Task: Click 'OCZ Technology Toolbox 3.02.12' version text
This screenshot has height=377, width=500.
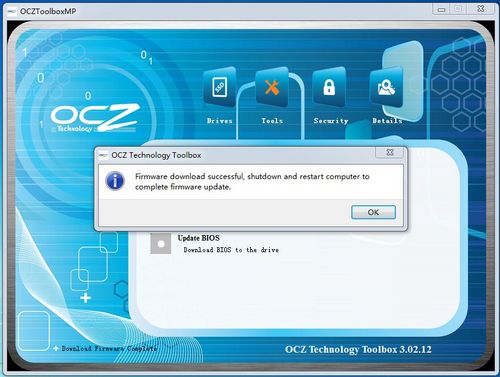Action: (358, 349)
